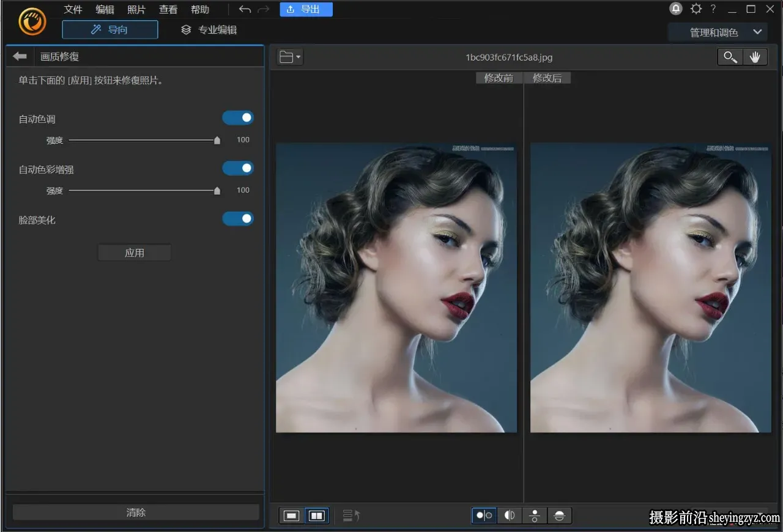This screenshot has width=783, height=532.
Task: Open the 编辑 menu
Action: (x=105, y=9)
